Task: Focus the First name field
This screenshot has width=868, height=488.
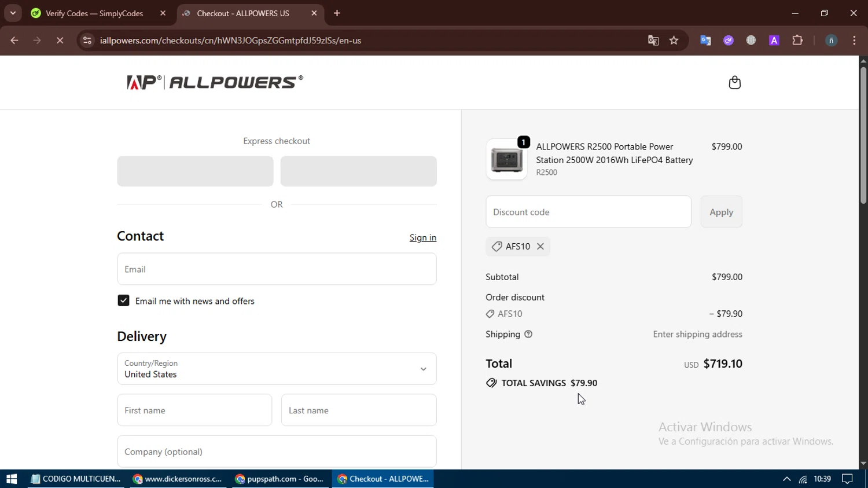Action: click(194, 410)
